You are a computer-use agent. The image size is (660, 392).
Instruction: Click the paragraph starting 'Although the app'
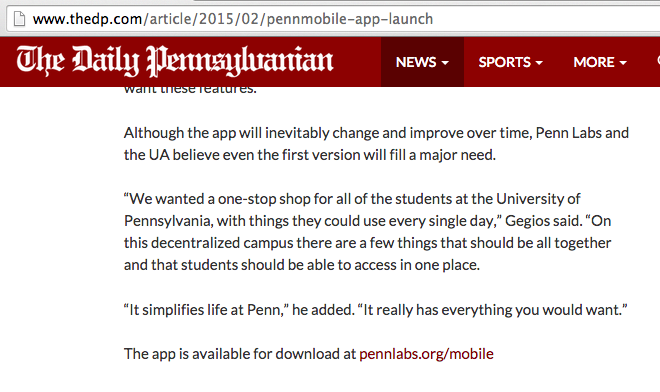[x=376, y=144]
